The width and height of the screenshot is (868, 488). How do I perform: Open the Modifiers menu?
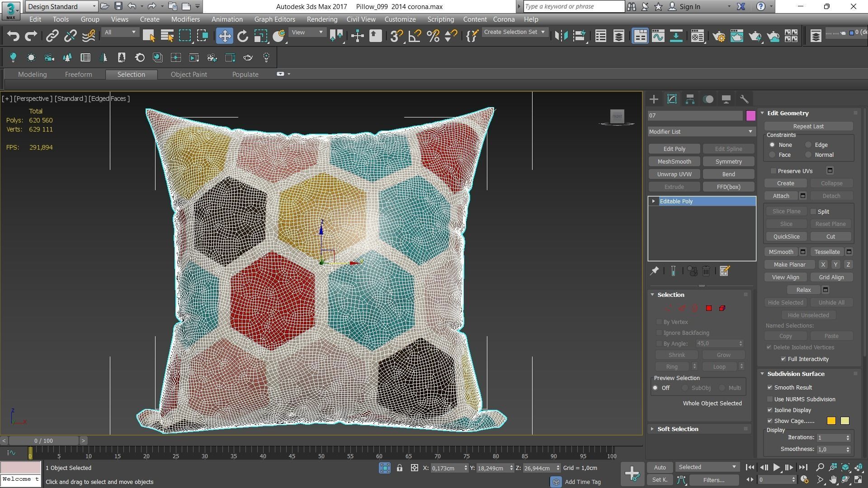click(185, 19)
